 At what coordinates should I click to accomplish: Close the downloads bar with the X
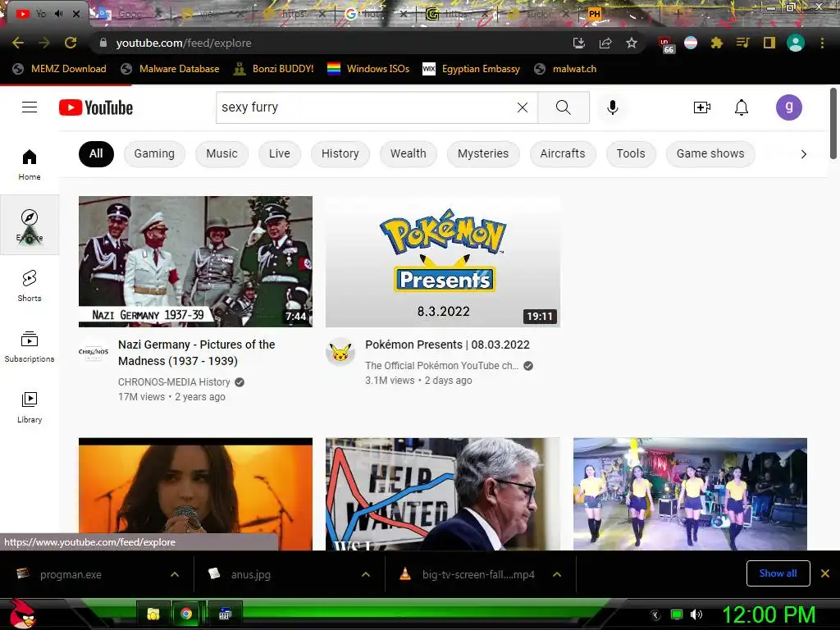[825, 573]
